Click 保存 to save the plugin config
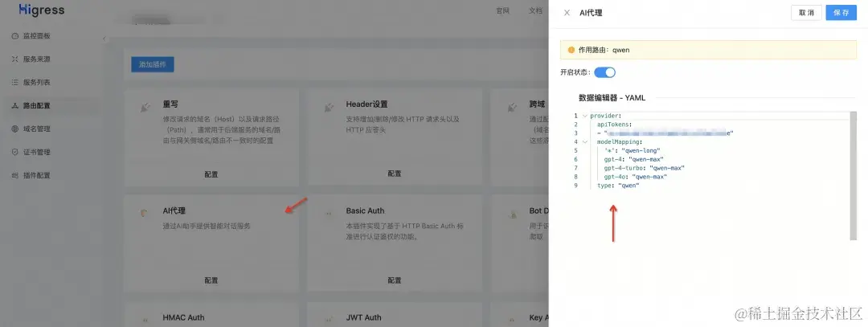Screen dimensions: 868x327 tap(841, 13)
